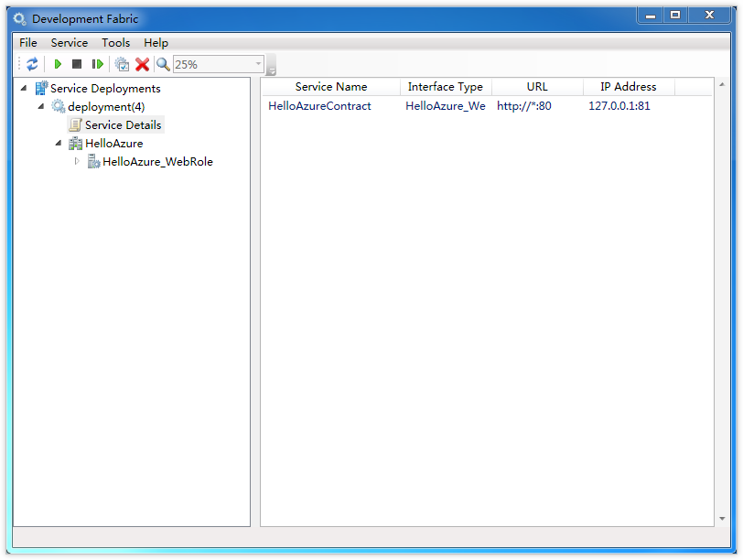Maximize the Development Fabric window
The width and height of the screenshot is (743, 560).
pos(675,16)
